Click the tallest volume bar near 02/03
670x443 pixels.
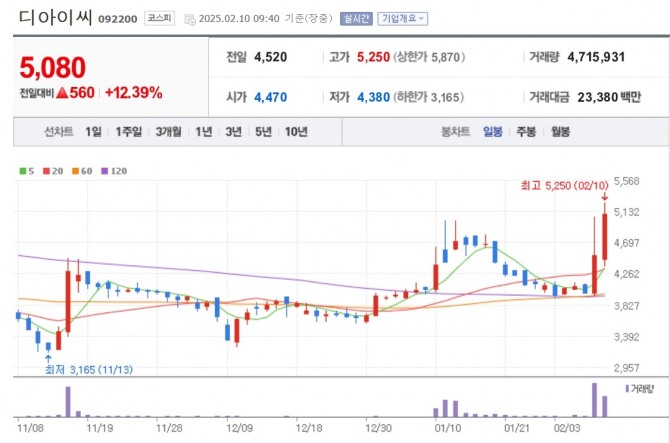pyautogui.click(x=593, y=399)
